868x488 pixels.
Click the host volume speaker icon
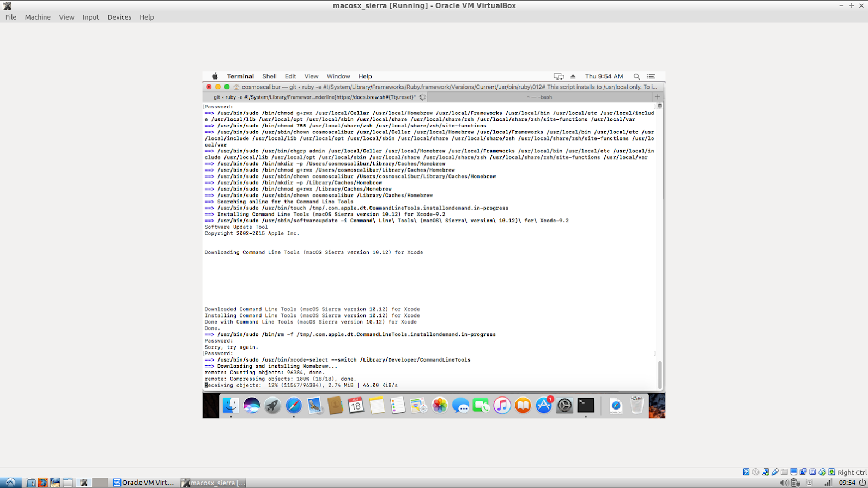(x=784, y=483)
